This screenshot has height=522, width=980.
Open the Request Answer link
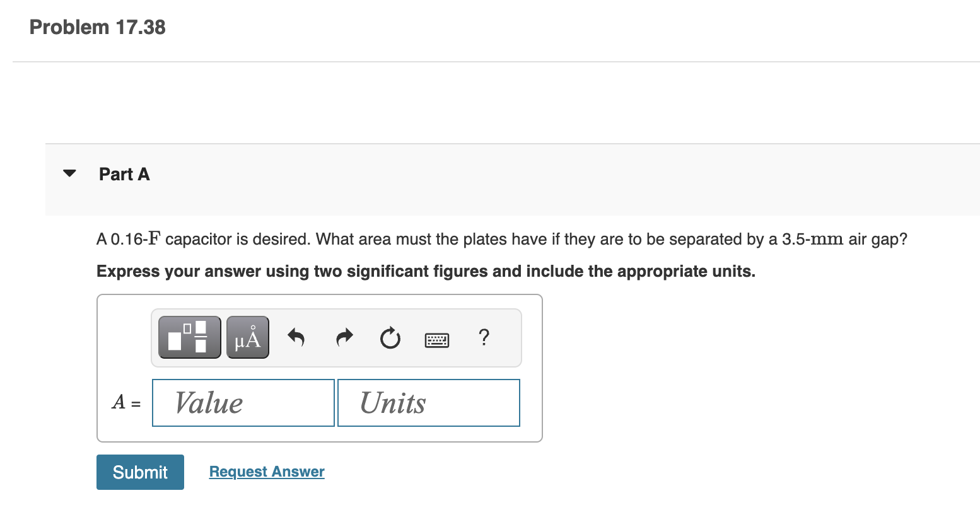266,472
